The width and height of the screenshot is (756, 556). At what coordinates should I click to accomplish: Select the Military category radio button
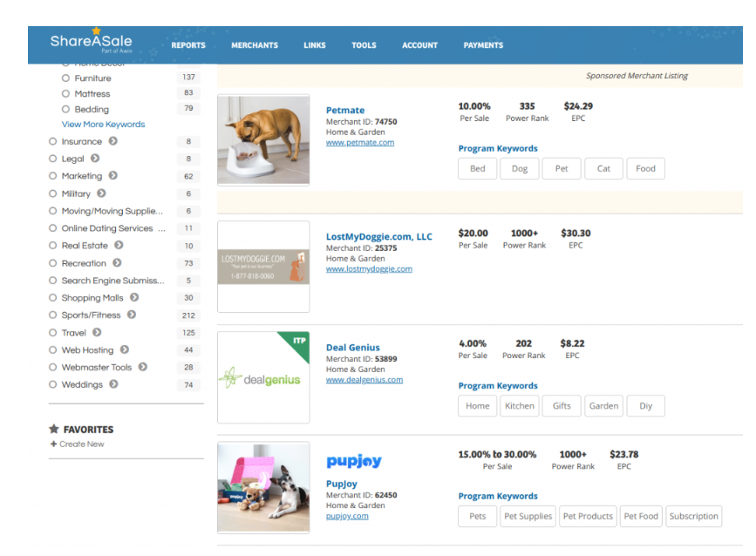tap(52, 193)
